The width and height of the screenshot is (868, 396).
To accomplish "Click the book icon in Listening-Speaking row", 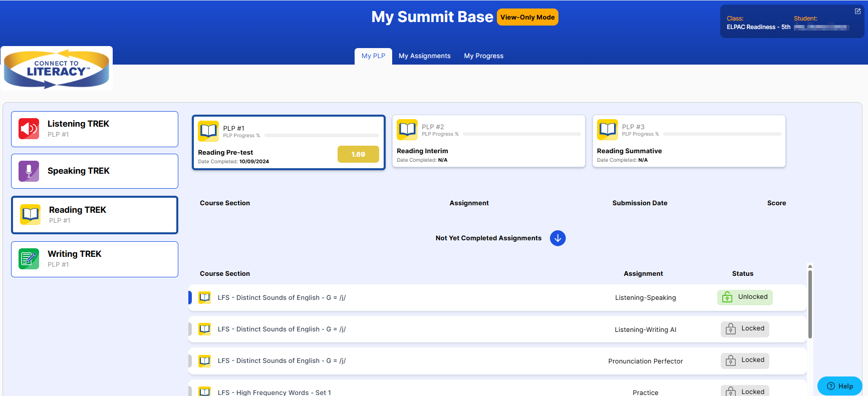I will (x=205, y=297).
